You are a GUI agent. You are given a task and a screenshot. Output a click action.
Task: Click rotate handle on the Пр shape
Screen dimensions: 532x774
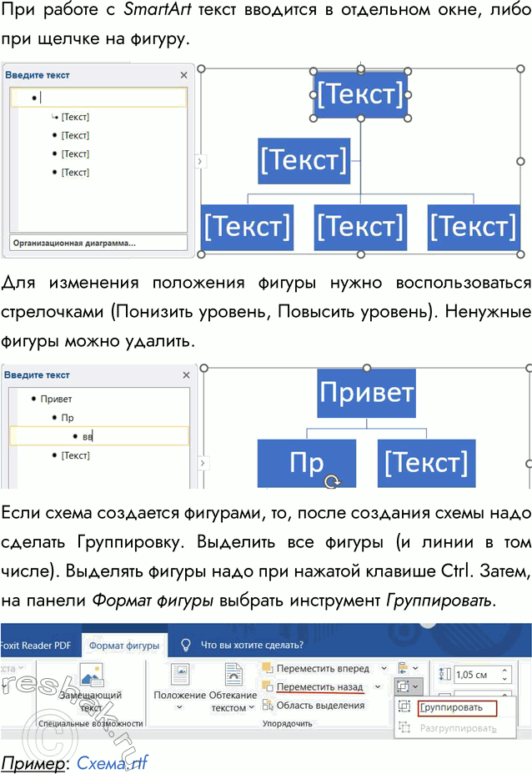click(333, 480)
